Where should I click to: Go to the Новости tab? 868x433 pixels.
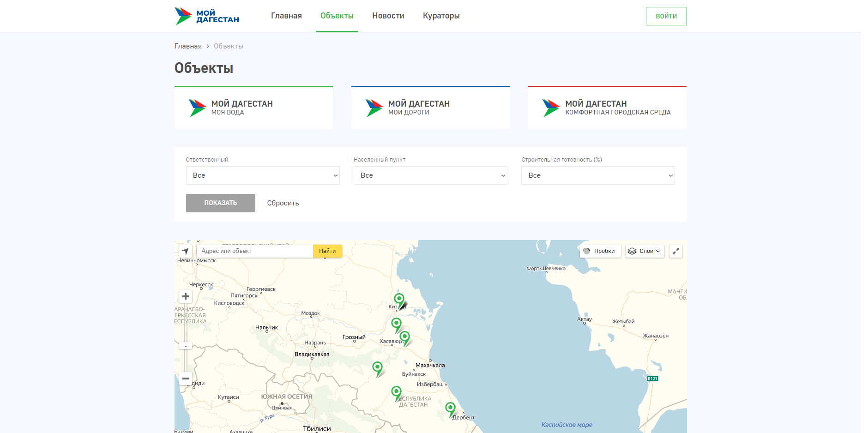[388, 16]
